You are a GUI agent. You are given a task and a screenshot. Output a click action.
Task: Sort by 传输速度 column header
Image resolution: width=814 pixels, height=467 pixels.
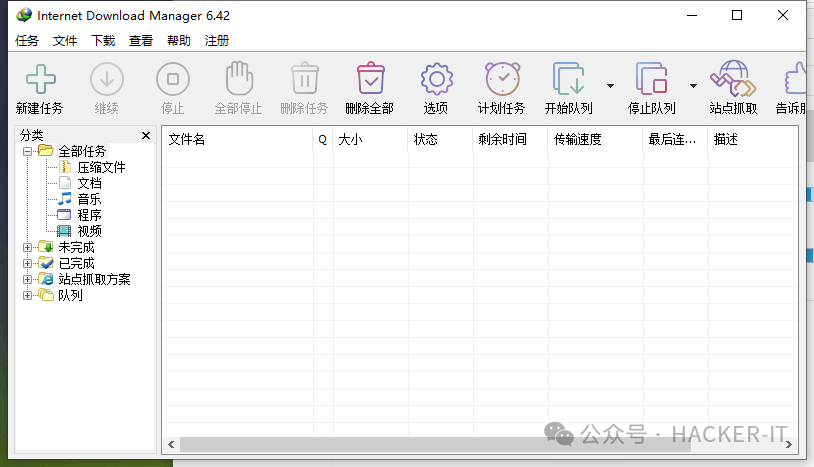(595, 139)
